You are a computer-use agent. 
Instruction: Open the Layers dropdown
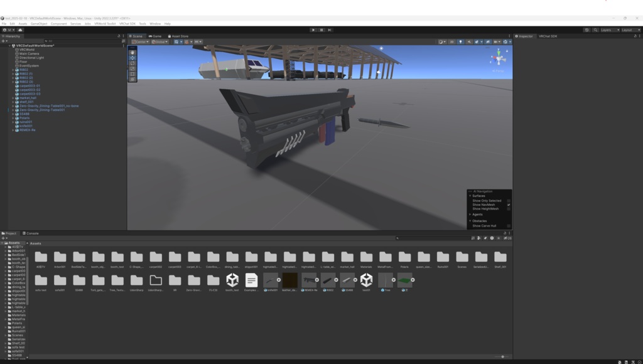[x=610, y=30]
